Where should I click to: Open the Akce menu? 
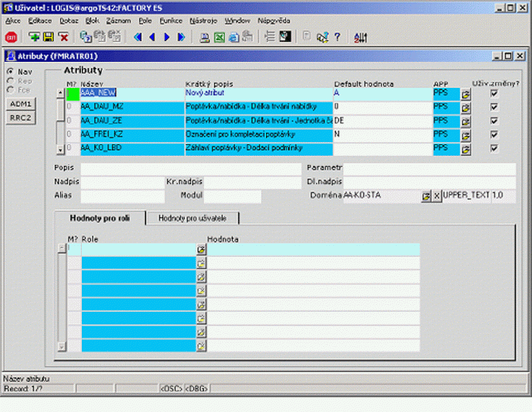13,21
